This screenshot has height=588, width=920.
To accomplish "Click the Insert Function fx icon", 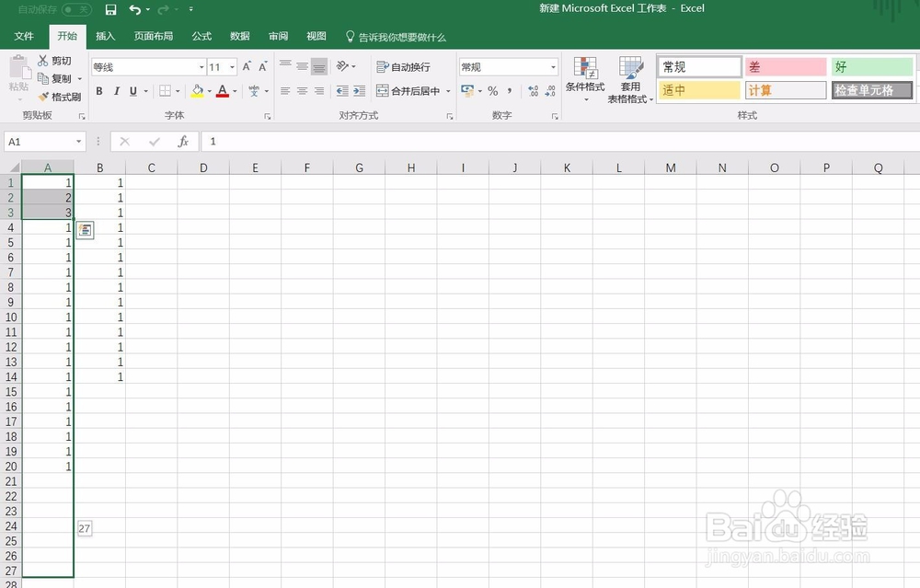I will (x=183, y=142).
